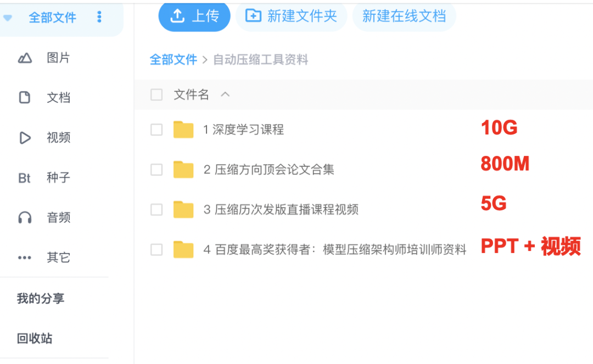Select checkbox for 3 压缩历次发版直播课程视频
This screenshot has width=593, height=364.
(x=156, y=209)
